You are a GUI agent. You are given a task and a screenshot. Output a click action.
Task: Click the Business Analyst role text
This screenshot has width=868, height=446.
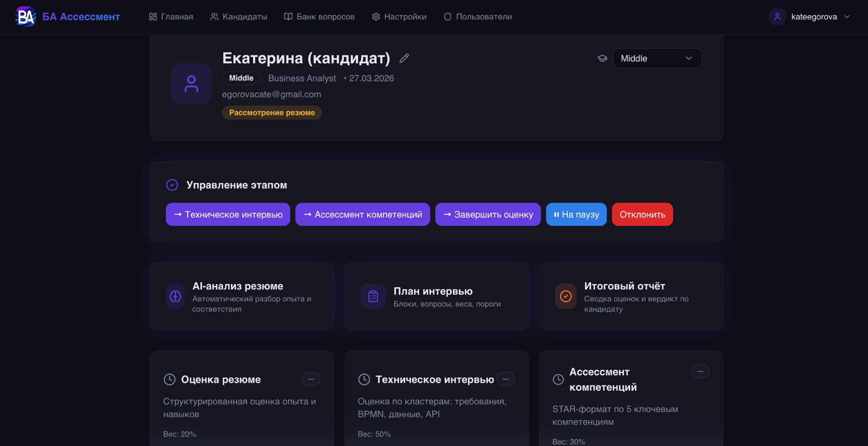(x=302, y=78)
